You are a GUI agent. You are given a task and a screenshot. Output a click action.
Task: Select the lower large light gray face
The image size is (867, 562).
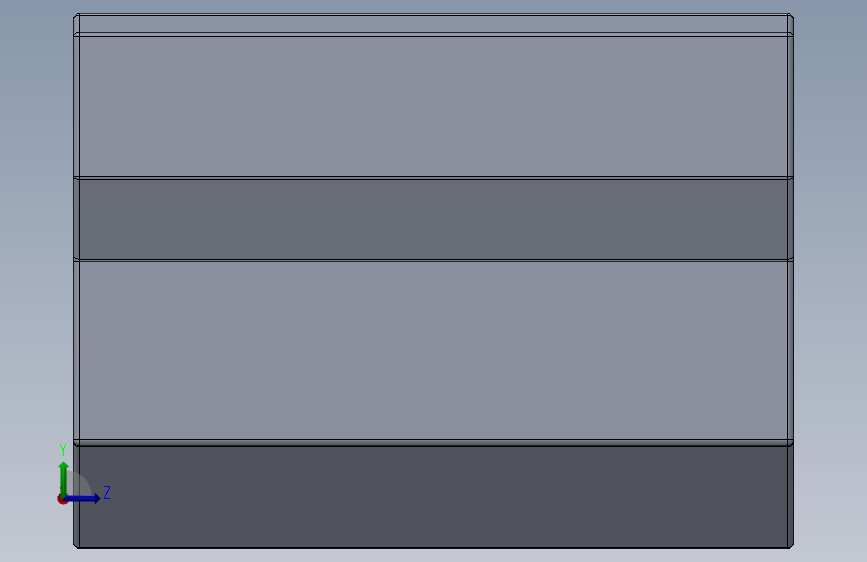tap(434, 350)
